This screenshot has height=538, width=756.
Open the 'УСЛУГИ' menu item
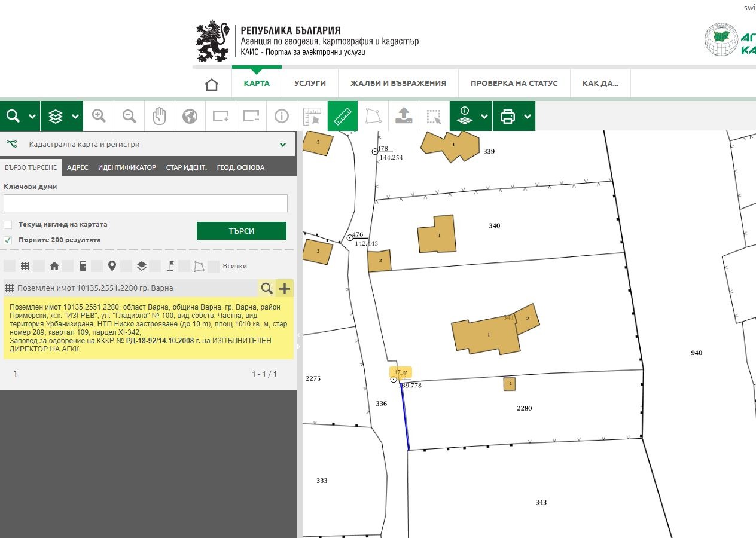310,84
